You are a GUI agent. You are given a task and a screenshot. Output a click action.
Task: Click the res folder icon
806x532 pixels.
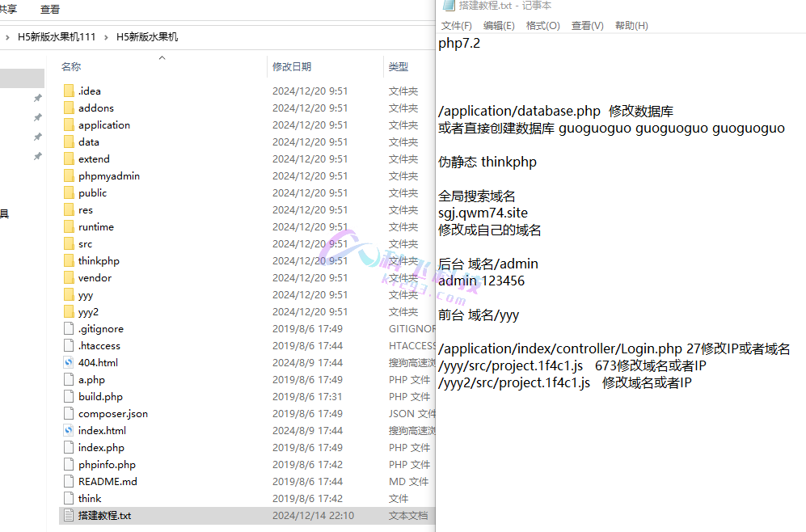click(x=69, y=209)
